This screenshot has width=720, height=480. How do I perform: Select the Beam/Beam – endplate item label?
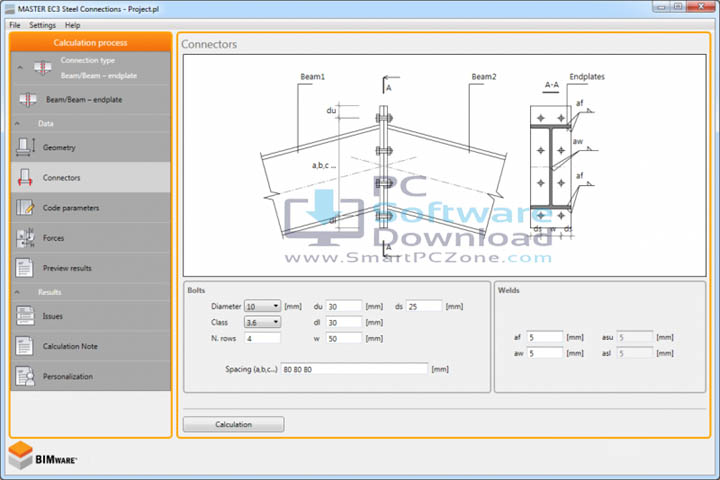84,100
